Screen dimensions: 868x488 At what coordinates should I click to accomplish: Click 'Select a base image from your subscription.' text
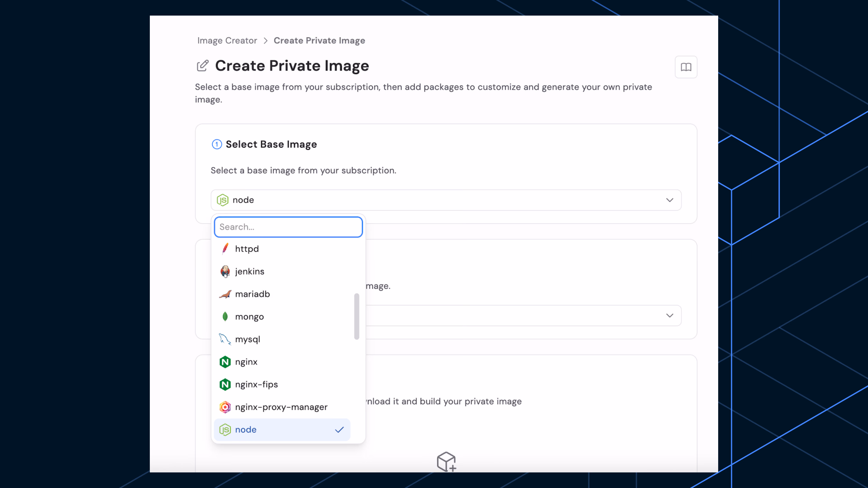(x=303, y=170)
